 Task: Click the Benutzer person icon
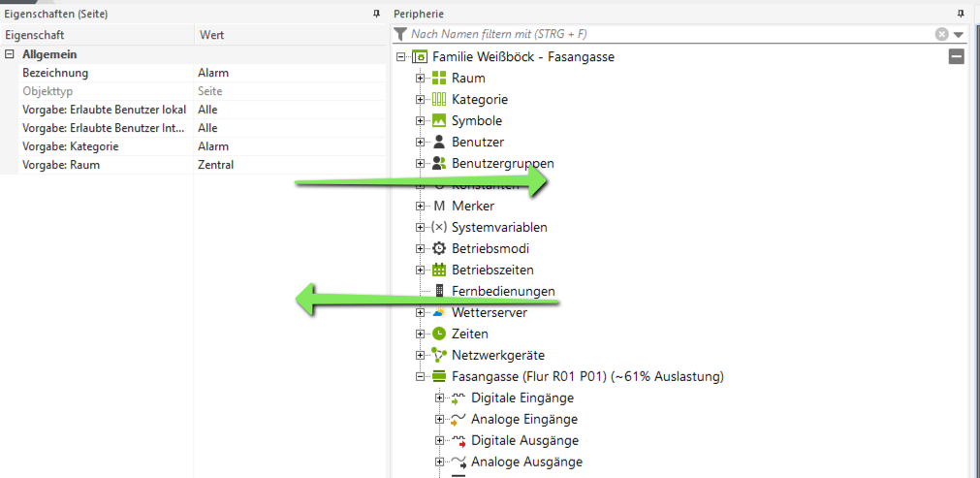(439, 142)
